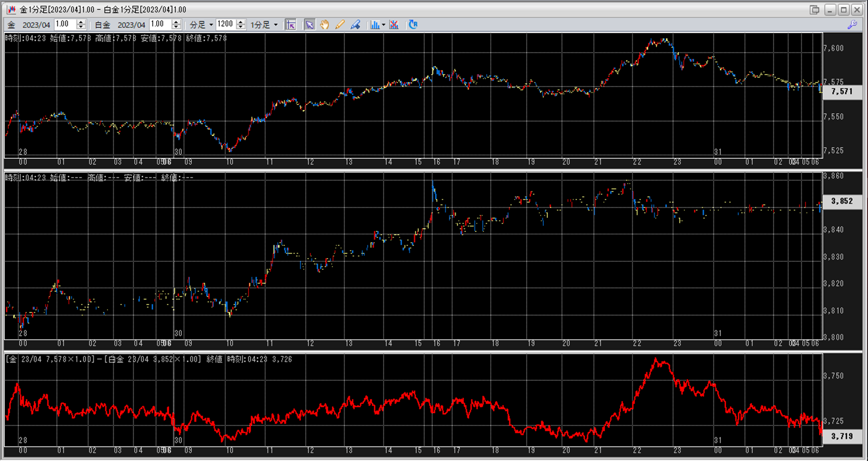Decrease the platinum multiplier stepper
This screenshot has height=461, width=868.
pyautogui.click(x=176, y=27)
